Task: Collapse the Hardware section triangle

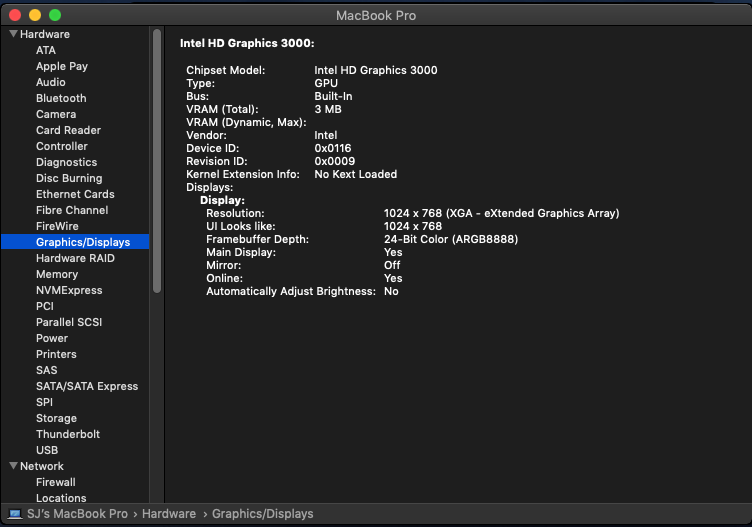Action: (x=13, y=34)
